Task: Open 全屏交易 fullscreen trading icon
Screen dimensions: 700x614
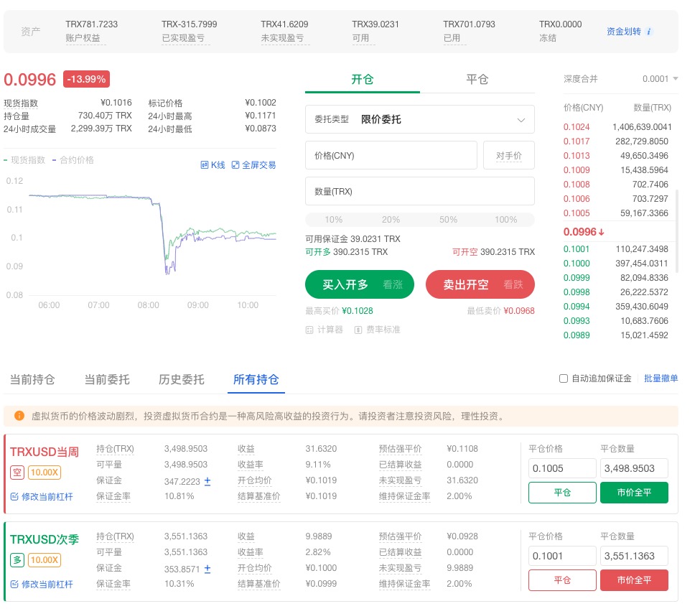Action: (x=235, y=164)
